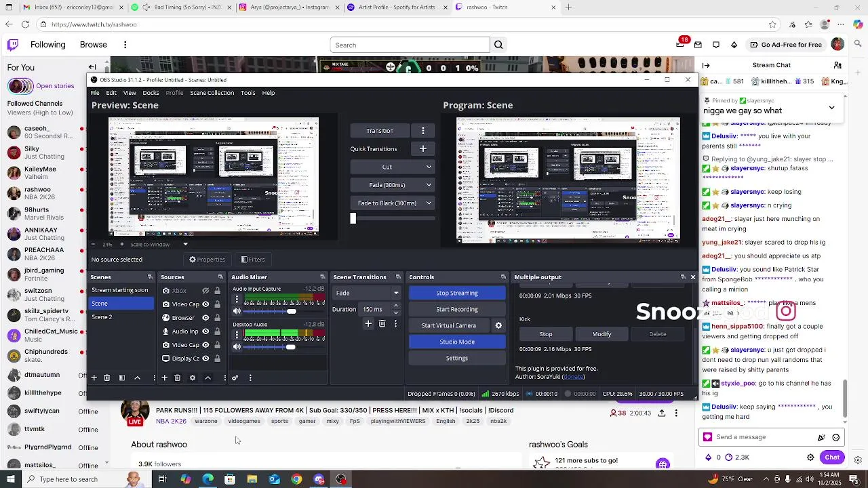Increase transition Duration with up arrow

click(x=396, y=306)
